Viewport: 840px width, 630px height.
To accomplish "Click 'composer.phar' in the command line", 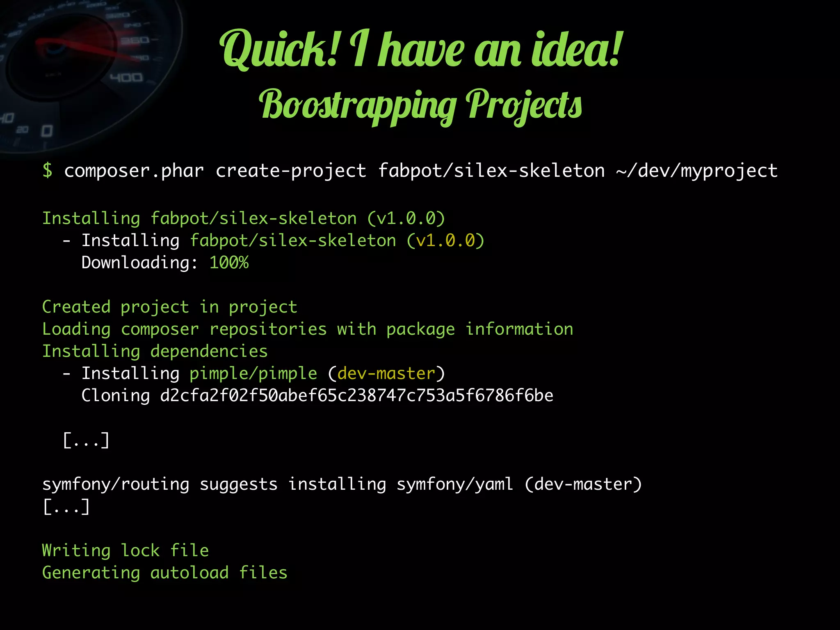I will point(134,171).
